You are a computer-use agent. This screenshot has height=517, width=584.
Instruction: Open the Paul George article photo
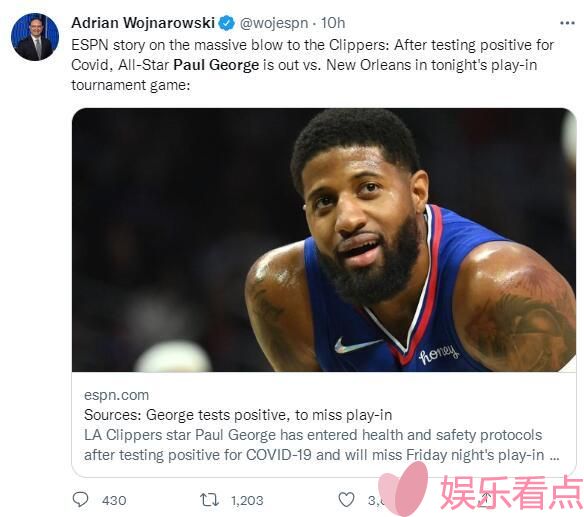(x=324, y=240)
